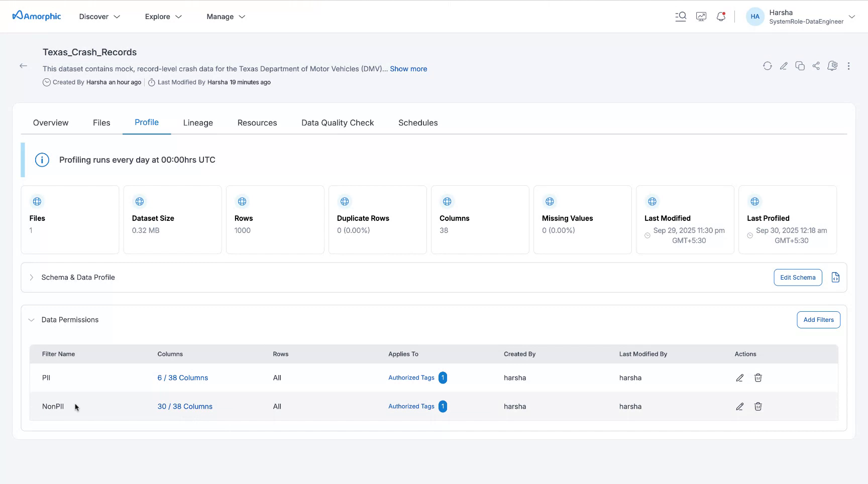Open the Manage dropdown menu
This screenshot has width=868, height=484.
pyautogui.click(x=226, y=17)
